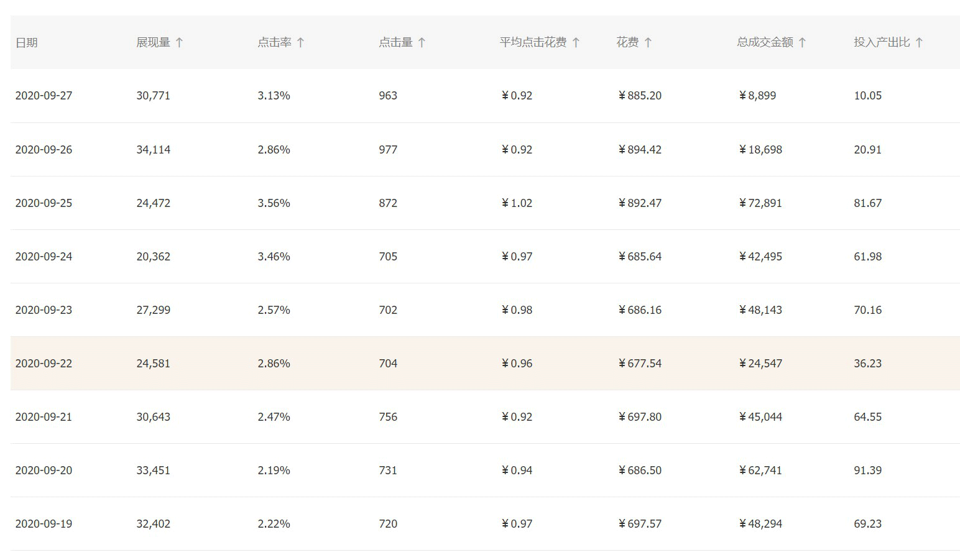The height and width of the screenshot is (560, 960).
Task: Click the sort arrow beside 展现量
Action: [x=179, y=42]
